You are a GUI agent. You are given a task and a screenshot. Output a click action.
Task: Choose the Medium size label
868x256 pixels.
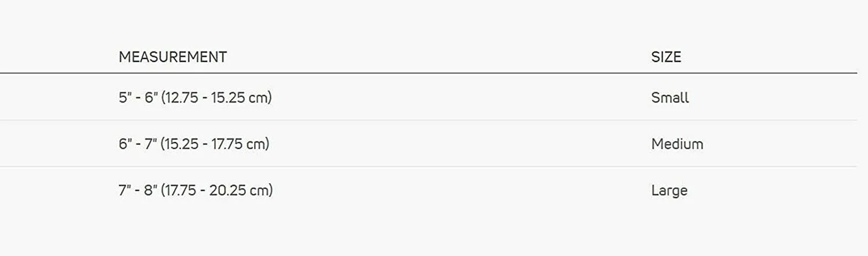click(677, 144)
